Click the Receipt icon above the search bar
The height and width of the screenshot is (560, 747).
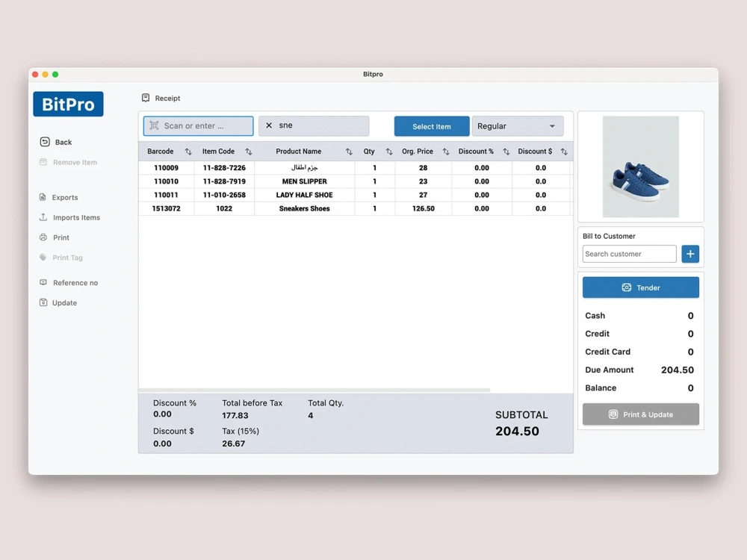coord(146,98)
